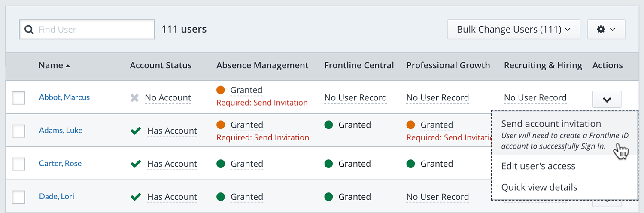
Task: Pick Quick view details in actions menu
Action: [539, 187]
